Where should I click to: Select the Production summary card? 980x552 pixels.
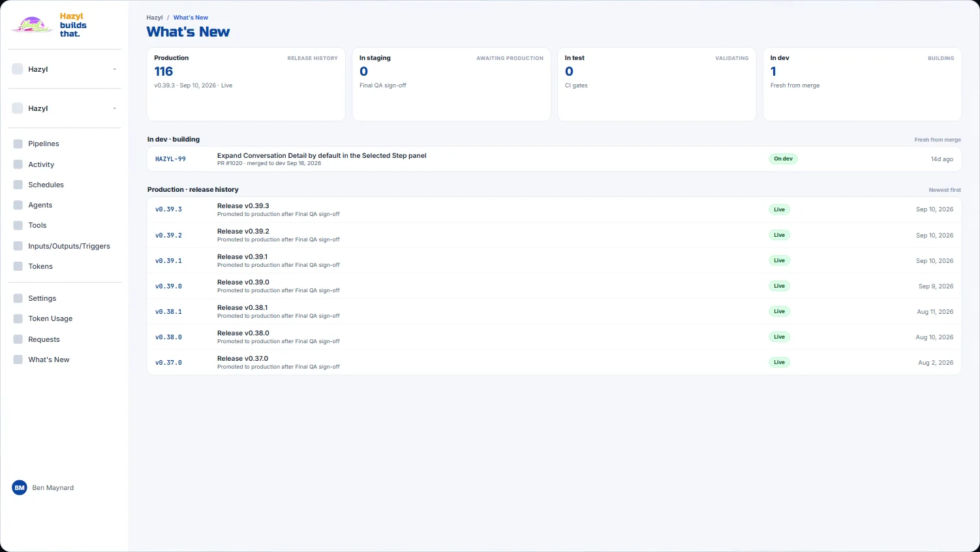coord(246,84)
